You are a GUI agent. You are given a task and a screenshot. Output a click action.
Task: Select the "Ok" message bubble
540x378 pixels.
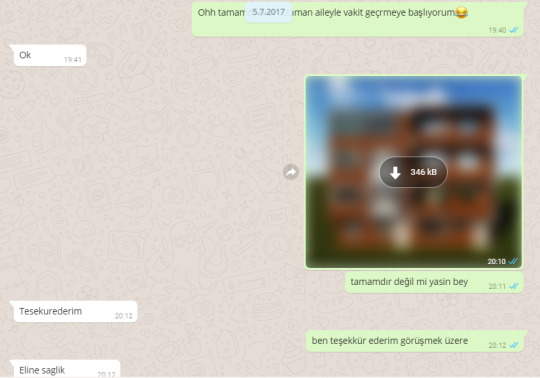point(50,55)
